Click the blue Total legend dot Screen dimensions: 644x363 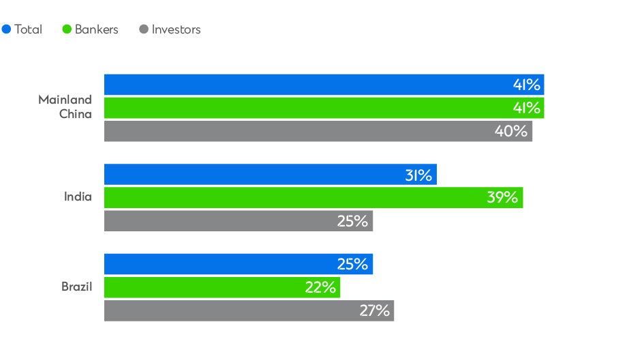[7, 29]
